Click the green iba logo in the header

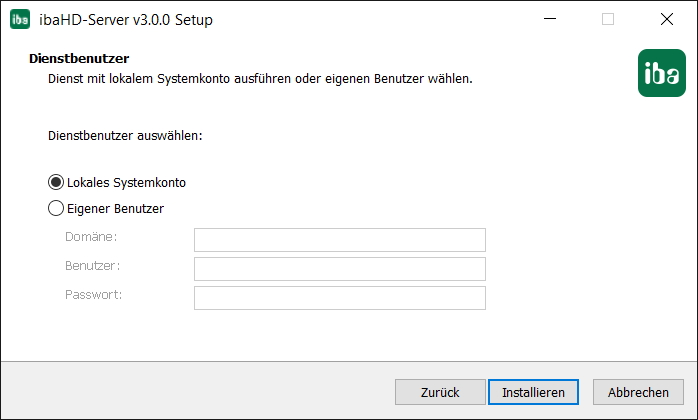point(661,73)
